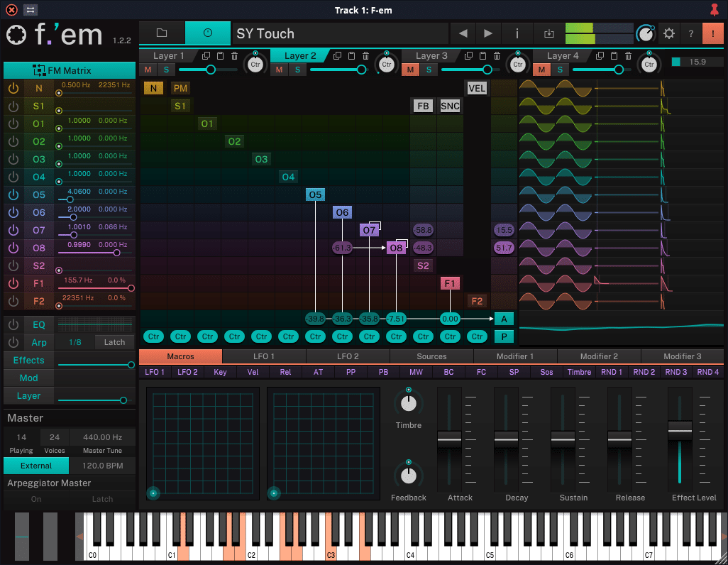Copy Layer 1 icon
The height and width of the screenshot is (565, 728).
(206, 56)
